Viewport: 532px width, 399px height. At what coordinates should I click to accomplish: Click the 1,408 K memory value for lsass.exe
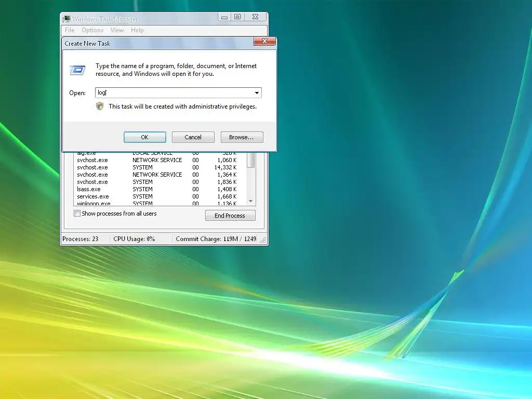(227, 189)
